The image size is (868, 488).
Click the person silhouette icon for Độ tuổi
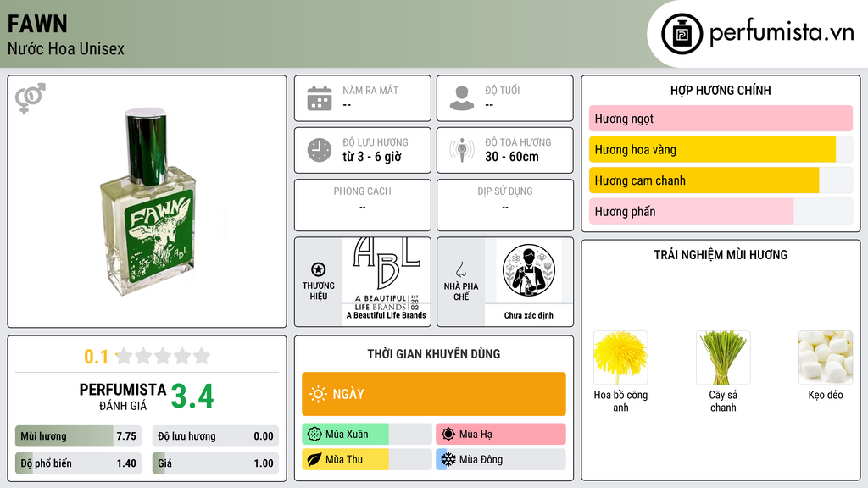462,98
